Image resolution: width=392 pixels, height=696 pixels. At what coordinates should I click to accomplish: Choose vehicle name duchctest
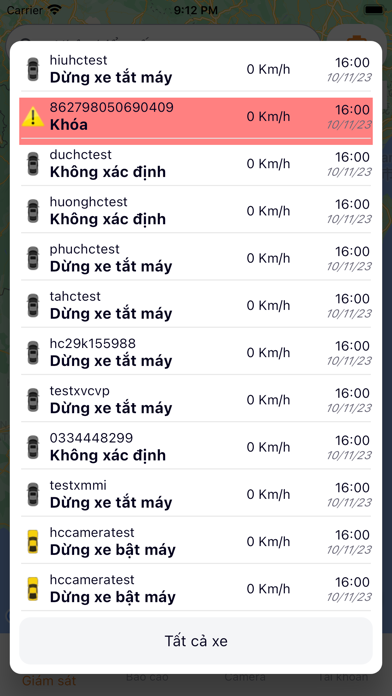click(80, 155)
